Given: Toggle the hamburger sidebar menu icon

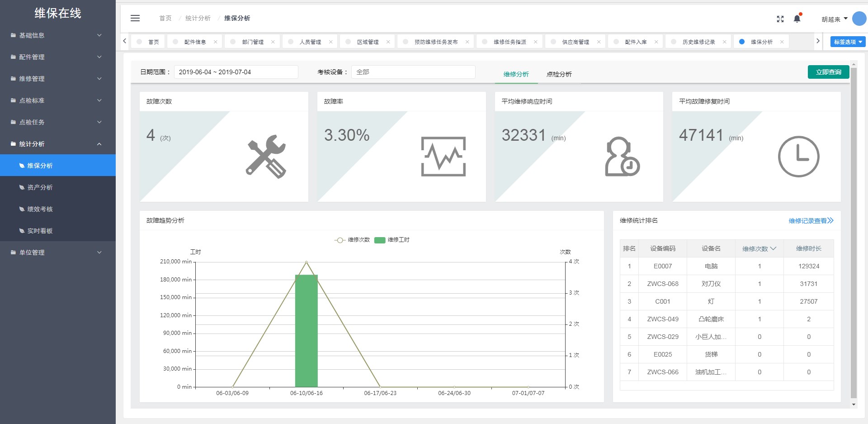Looking at the screenshot, I should pos(135,18).
